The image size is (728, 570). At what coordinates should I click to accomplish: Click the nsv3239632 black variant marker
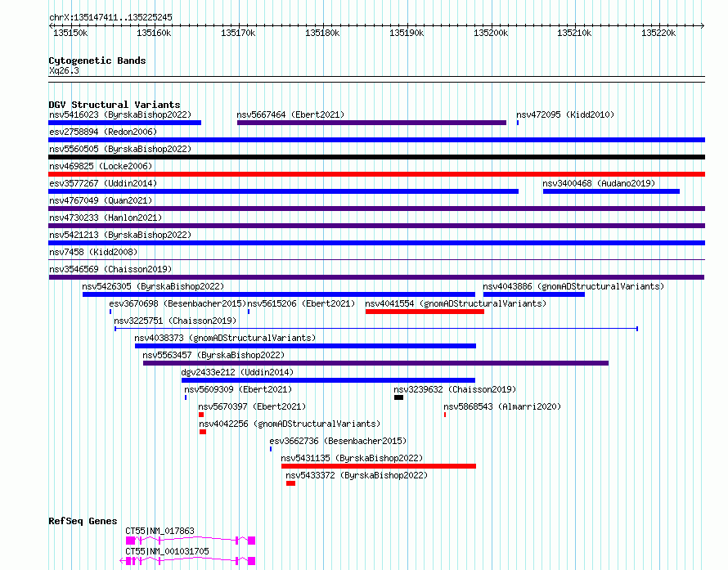[398, 397]
